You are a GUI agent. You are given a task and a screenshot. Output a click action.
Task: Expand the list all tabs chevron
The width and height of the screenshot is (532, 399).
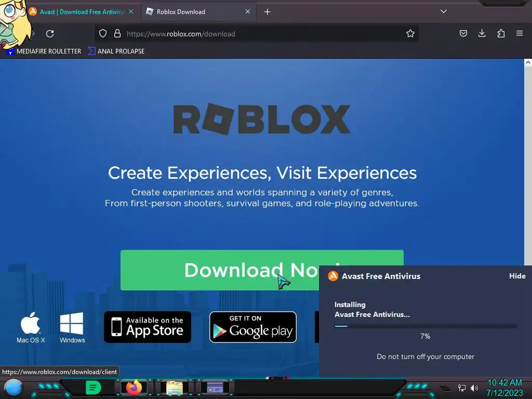(444, 11)
